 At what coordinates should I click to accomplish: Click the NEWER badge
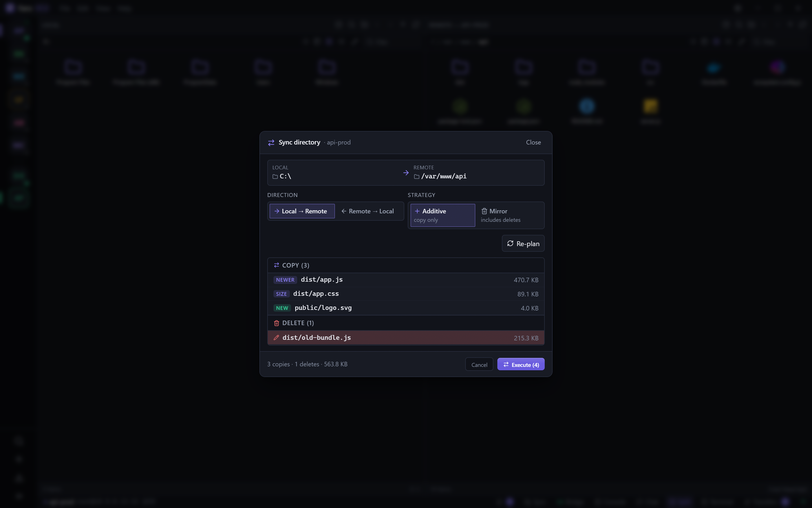point(285,280)
